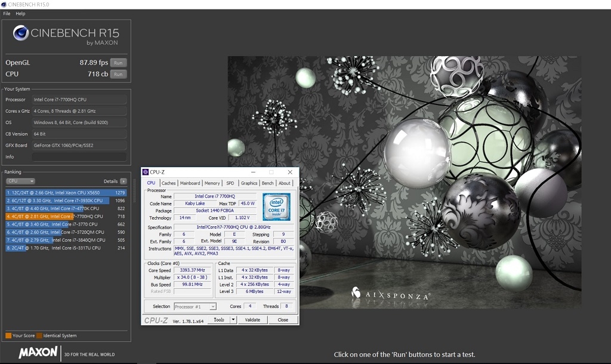Run the OpenGL benchmark
Screen dimensions: 611x364
(x=119, y=63)
